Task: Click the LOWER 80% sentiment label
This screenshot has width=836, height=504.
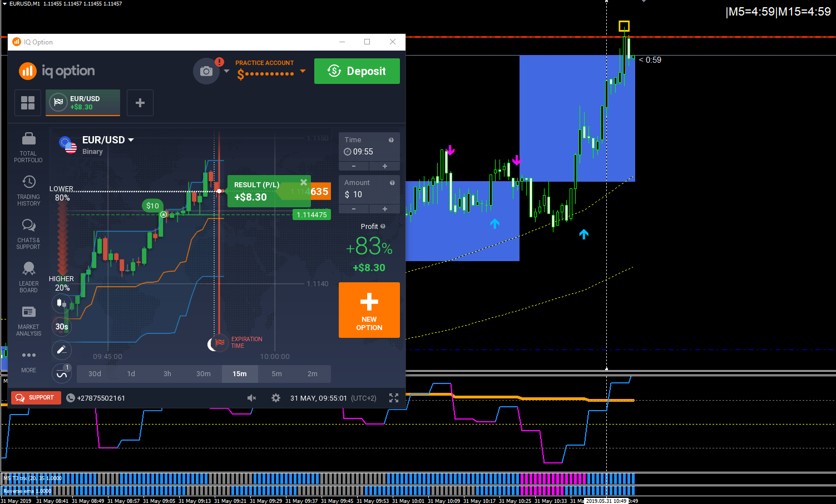Action: click(62, 193)
